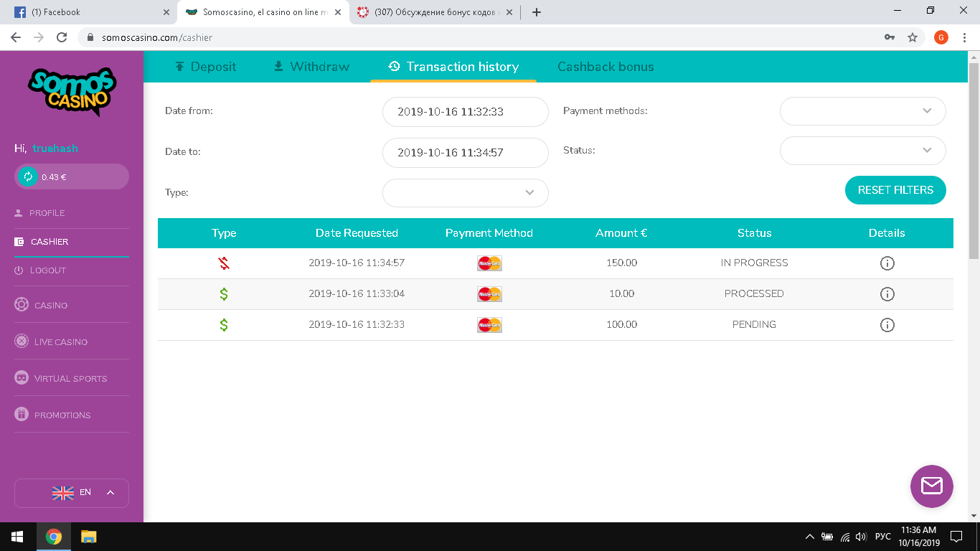The height and width of the screenshot is (551, 980).
Task: Open the Chrome profile avatar G
Action: (x=941, y=37)
